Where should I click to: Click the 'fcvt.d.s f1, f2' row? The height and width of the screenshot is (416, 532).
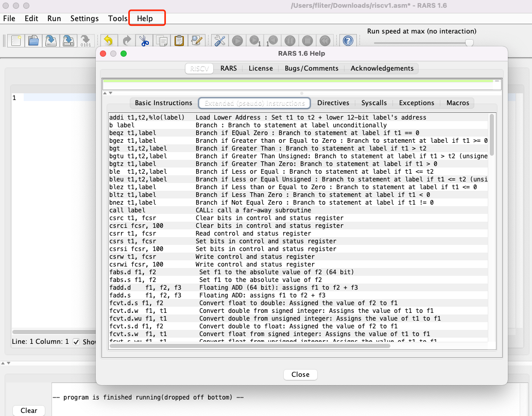tap(298, 303)
